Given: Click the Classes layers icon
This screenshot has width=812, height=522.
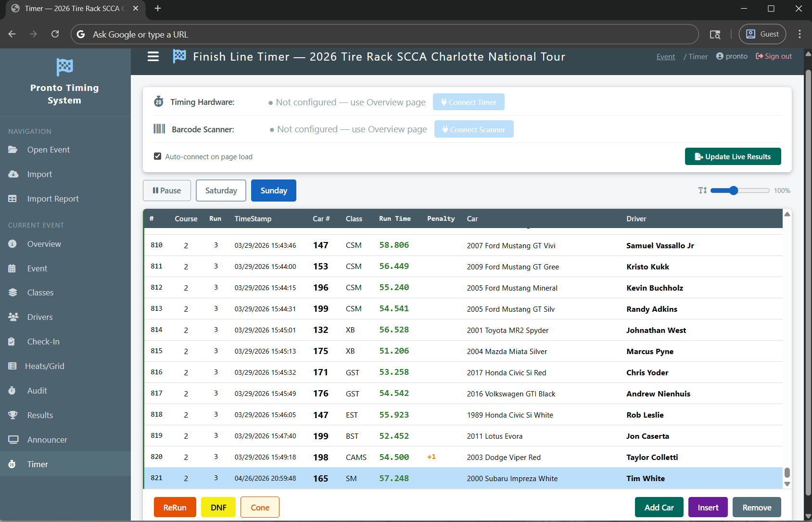Looking at the screenshot, I should pyautogui.click(x=13, y=293).
